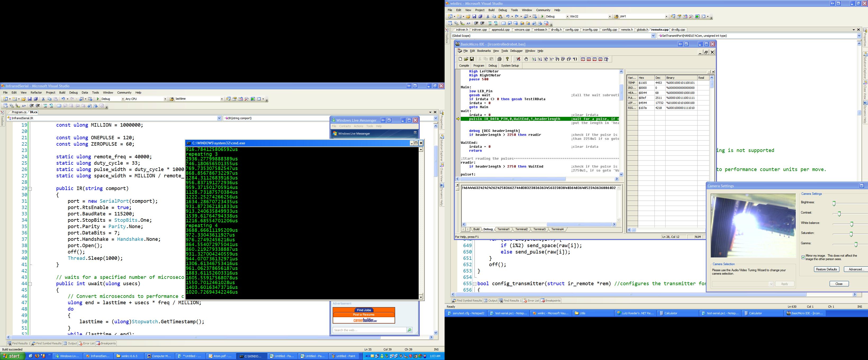
Task: Decrease indent icon in InfraredSerial text toolbar
Action: (31, 106)
